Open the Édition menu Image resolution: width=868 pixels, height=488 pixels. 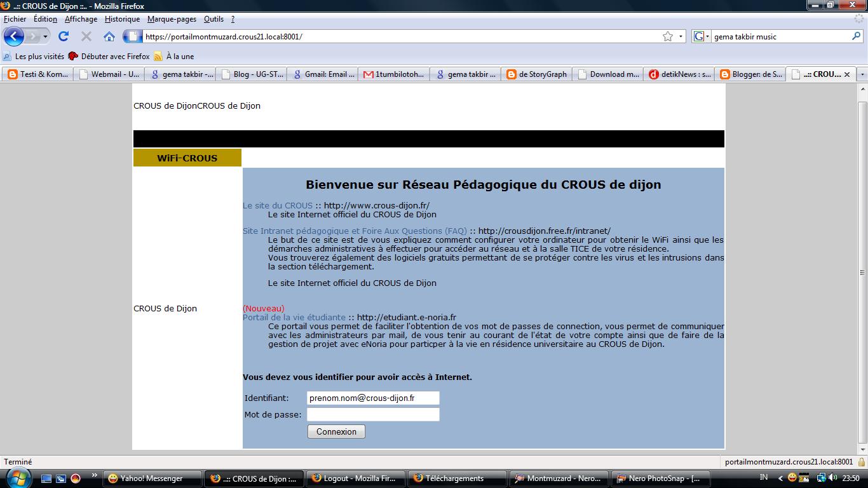pos(45,19)
